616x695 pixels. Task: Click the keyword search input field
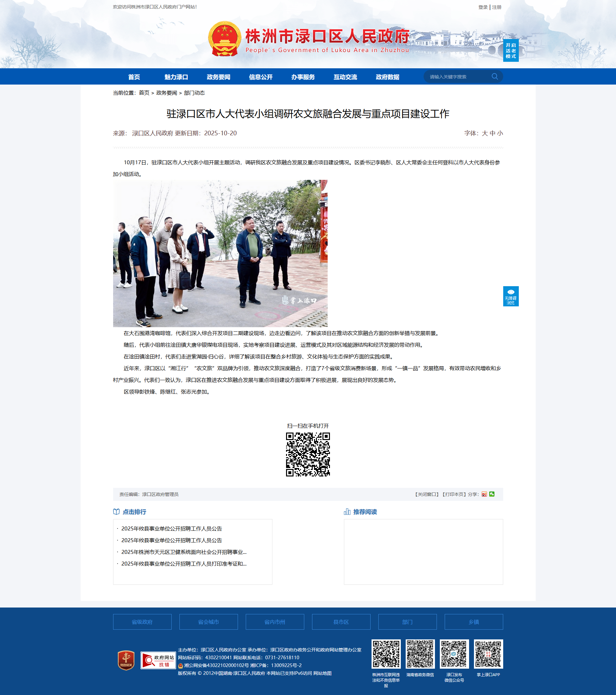457,77
